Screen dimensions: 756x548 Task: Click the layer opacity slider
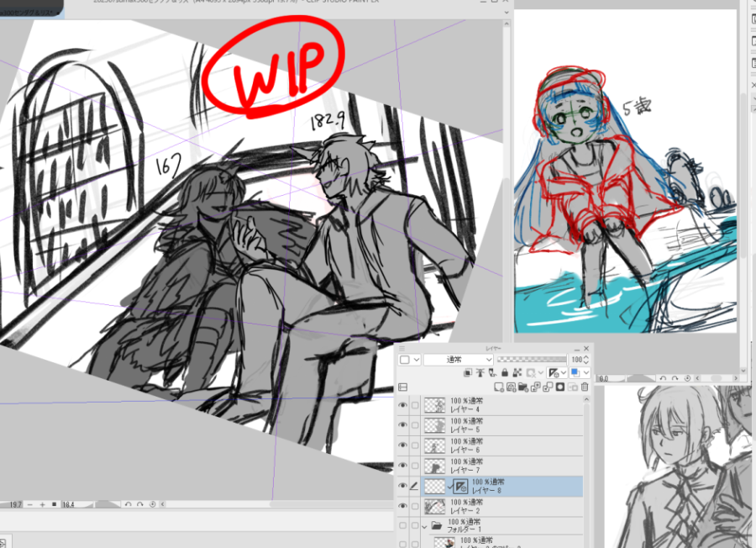pos(532,360)
